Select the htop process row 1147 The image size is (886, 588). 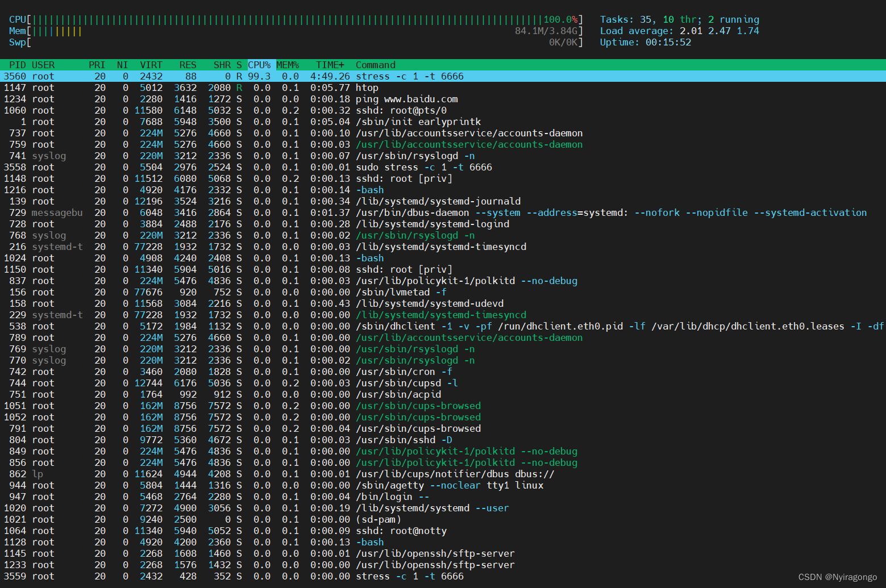(x=443, y=87)
